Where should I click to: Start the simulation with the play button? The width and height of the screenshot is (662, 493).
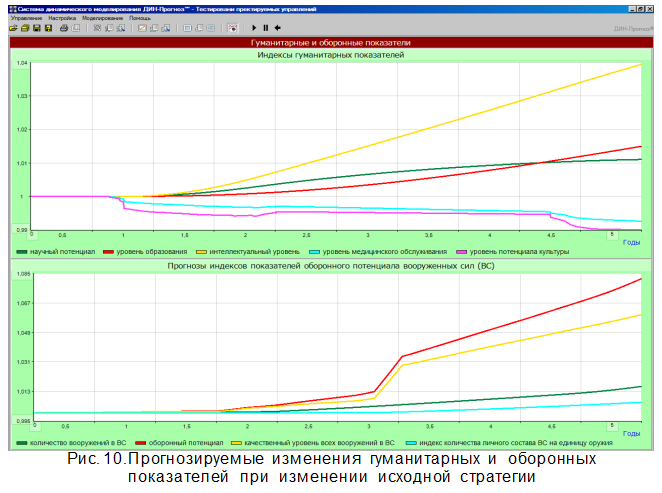[254, 28]
